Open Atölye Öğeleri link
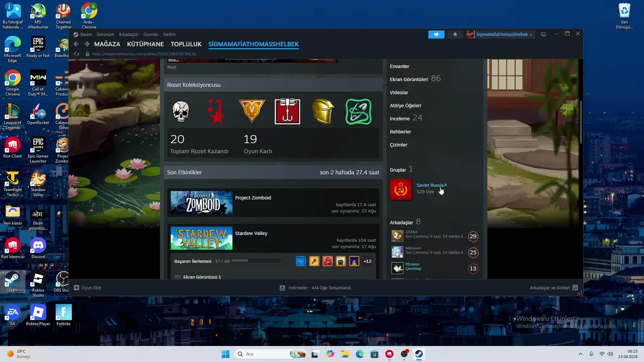This screenshot has width=644, height=362. tap(406, 106)
